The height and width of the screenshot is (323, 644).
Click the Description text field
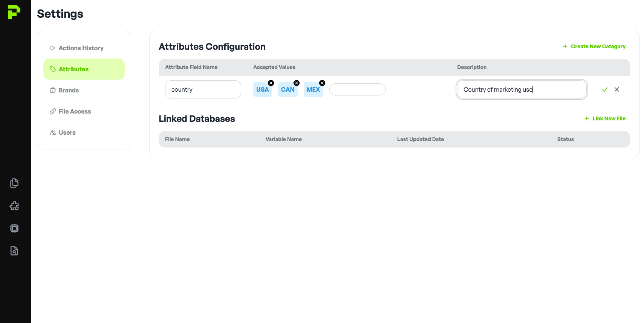pyautogui.click(x=522, y=89)
